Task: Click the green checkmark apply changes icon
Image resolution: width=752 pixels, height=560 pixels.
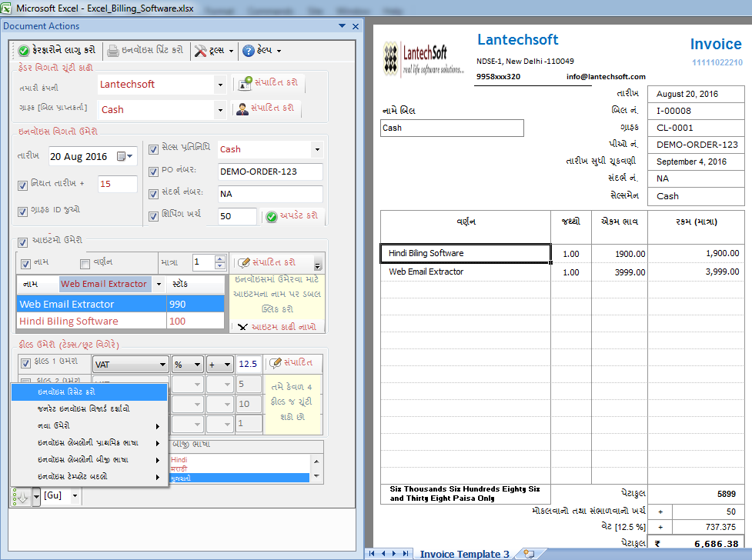Action: tap(24, 50)
